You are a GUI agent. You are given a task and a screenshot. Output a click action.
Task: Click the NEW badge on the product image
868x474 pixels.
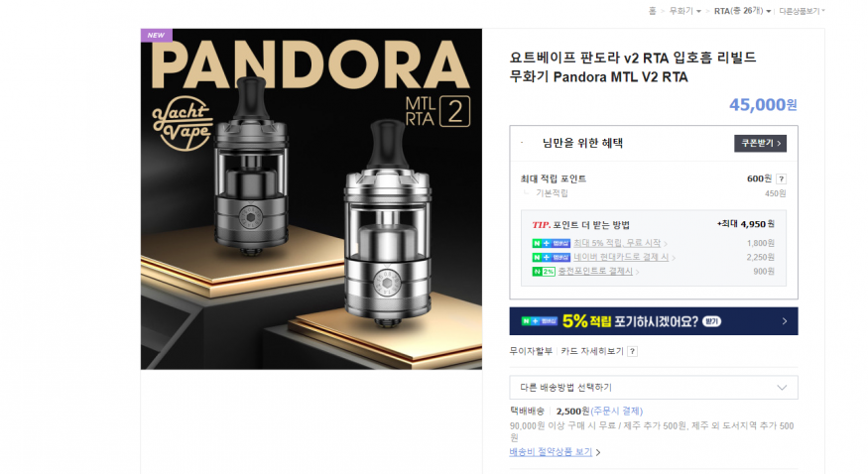[156, 35]
